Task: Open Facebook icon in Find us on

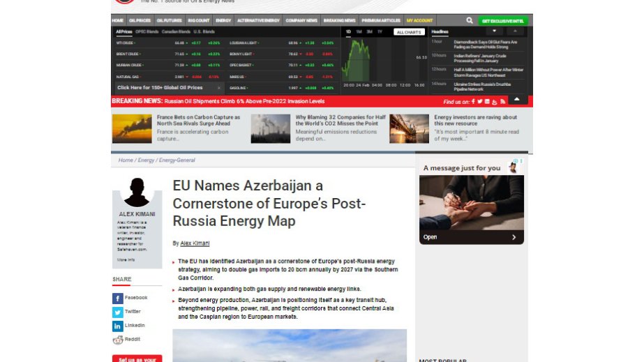Action: 473,101
